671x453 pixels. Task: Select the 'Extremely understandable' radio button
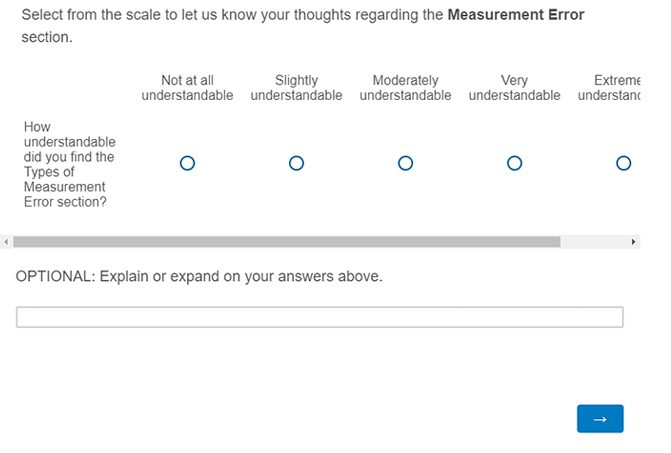point(623,163)
